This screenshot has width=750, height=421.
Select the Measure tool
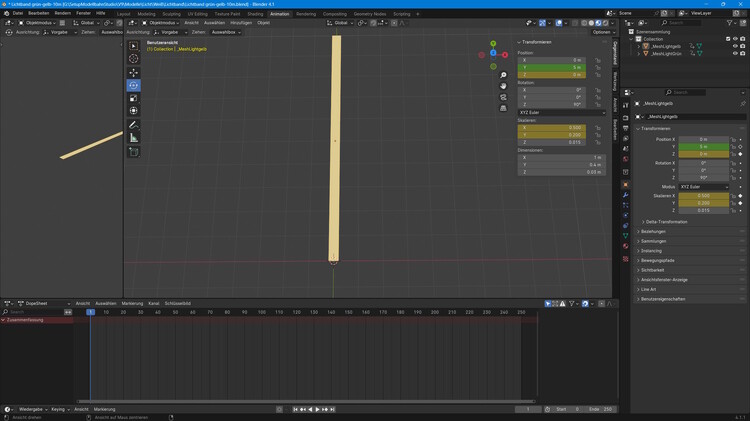click(x=133, y=138)
